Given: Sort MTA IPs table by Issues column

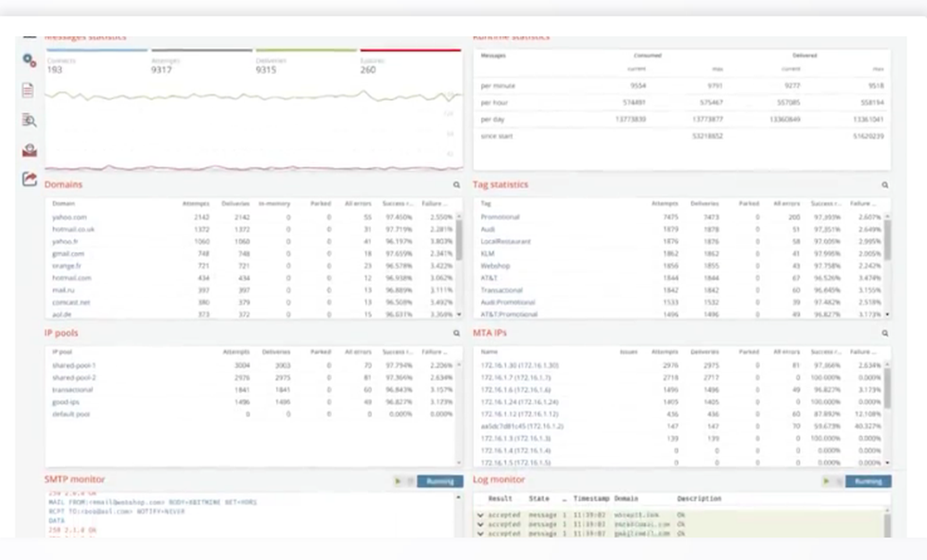Looking at the screenshot, I should point(629,351).
